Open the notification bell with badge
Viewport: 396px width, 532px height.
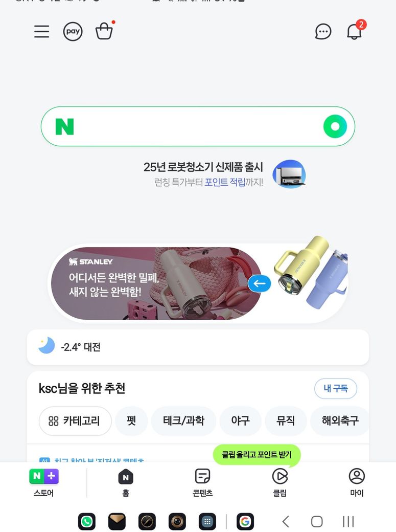coord(354,31)
